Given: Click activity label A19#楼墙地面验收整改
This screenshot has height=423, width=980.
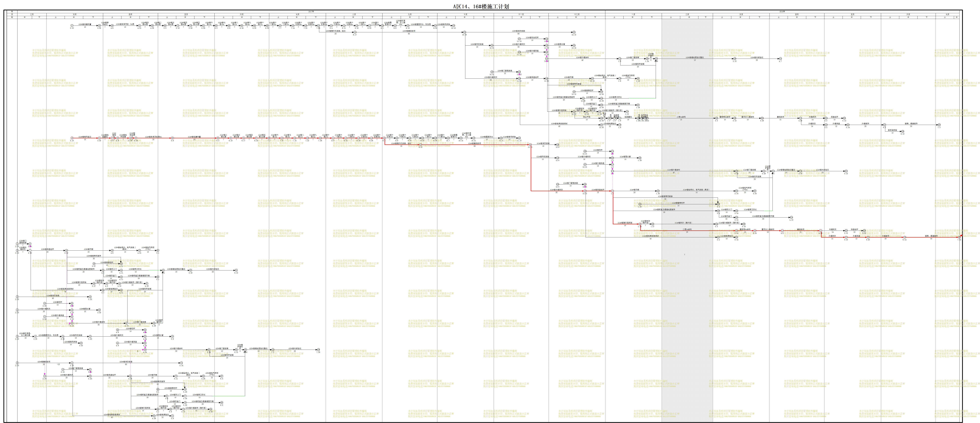Looking at the screenshot, I should (x=176, y=269).
